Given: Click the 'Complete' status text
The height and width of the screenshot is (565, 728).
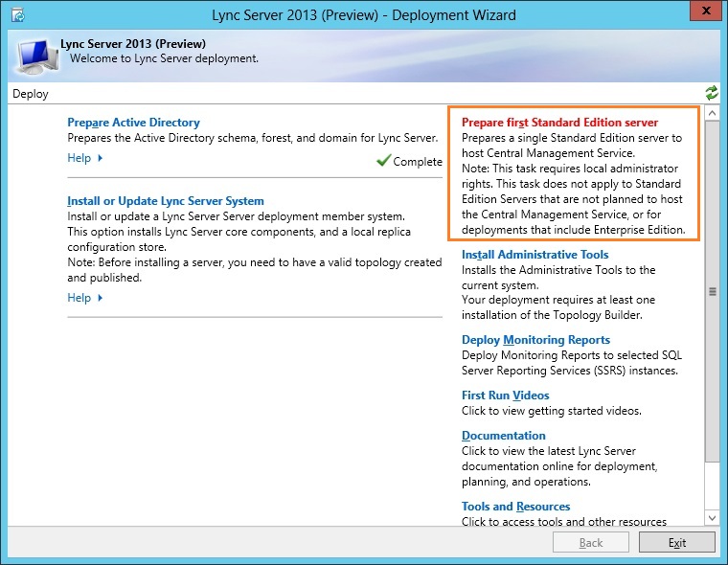Looking at the screenshot, I should [x=418, y=162].
